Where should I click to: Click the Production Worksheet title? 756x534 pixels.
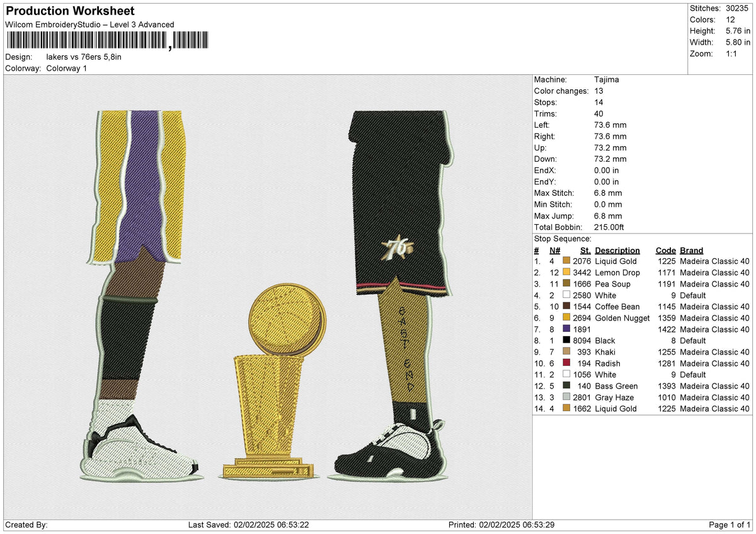point(70,11)
